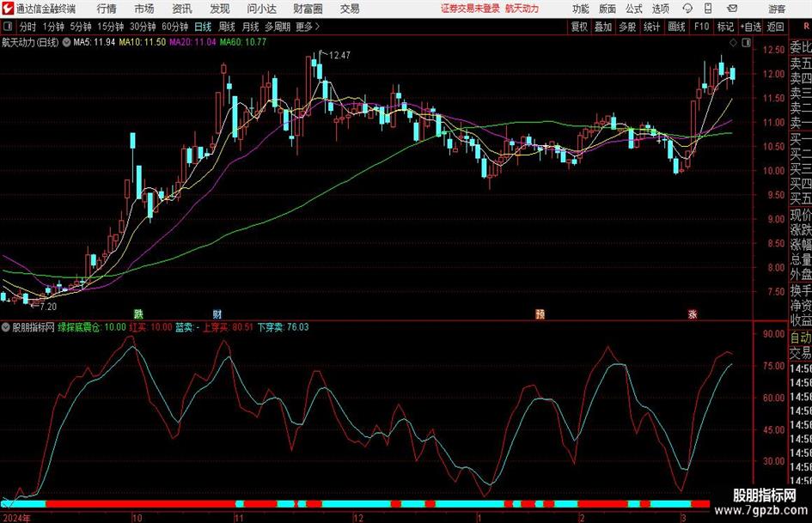Select the 多周期 multi-period tab
This screenshot has height=523, width=812.
click(x=278, y=27)
